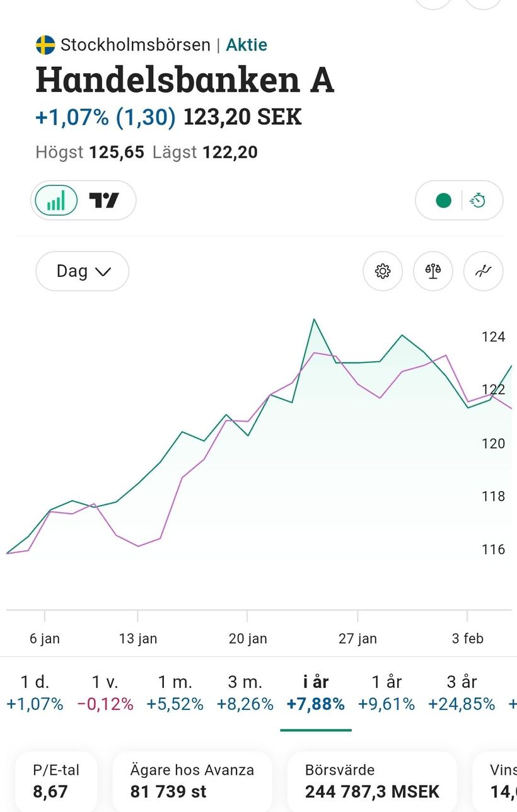Tap the Börsvärde info card
The height and width of the screenshot is (812, 517).
click(x=372, y=780)
